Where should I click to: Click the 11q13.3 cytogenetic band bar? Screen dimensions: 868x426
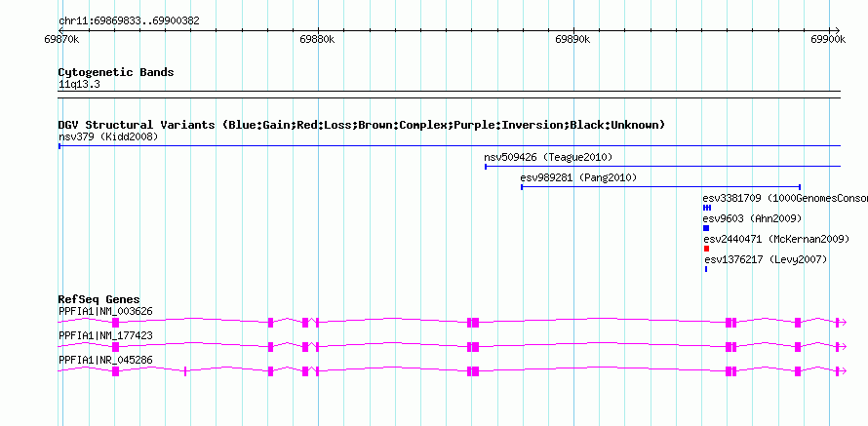[450, 95]
